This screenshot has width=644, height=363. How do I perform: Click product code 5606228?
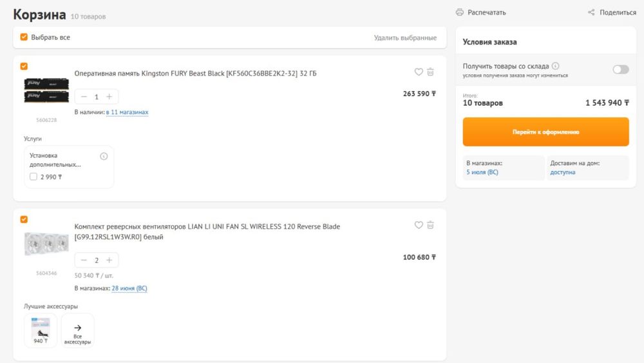[46, 120]
